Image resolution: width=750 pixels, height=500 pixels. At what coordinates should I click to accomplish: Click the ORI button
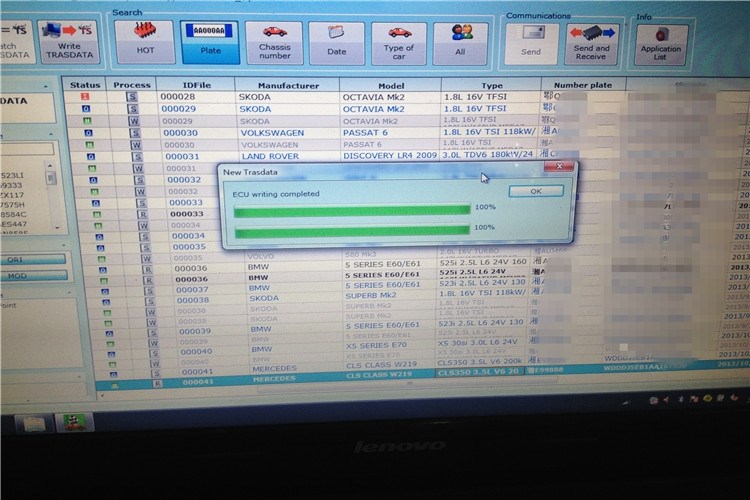[x=33, y=260]
